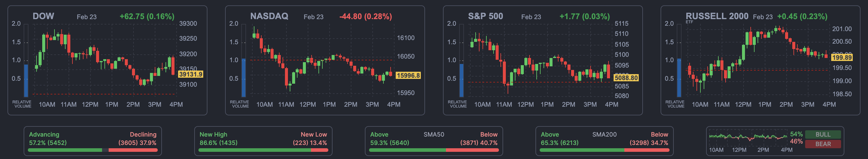The width and height of the screenshot is (868, 159).
Task: Click the 46% bear percentage
Action: (x=796, y=142)
